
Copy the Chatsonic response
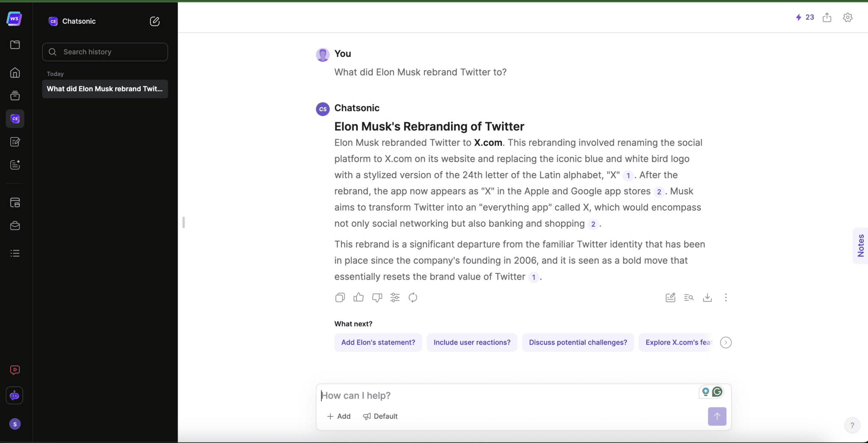tap(339, 297)
